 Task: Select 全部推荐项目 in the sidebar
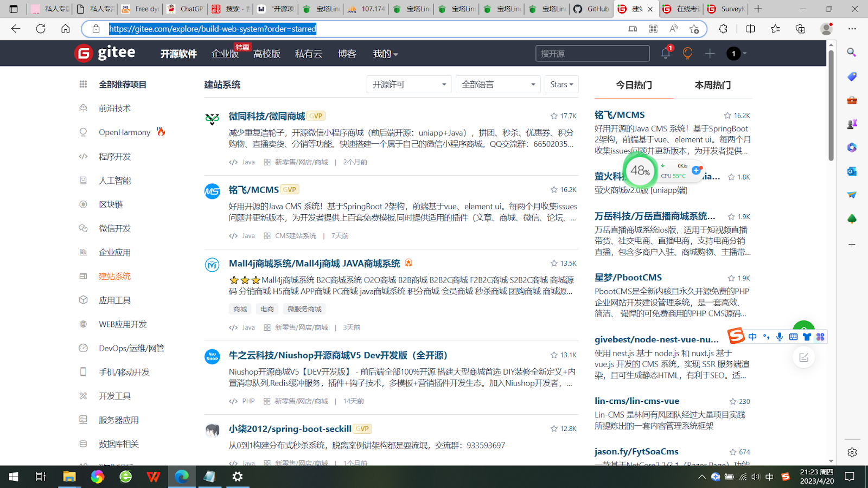click(x=123, y=85)
